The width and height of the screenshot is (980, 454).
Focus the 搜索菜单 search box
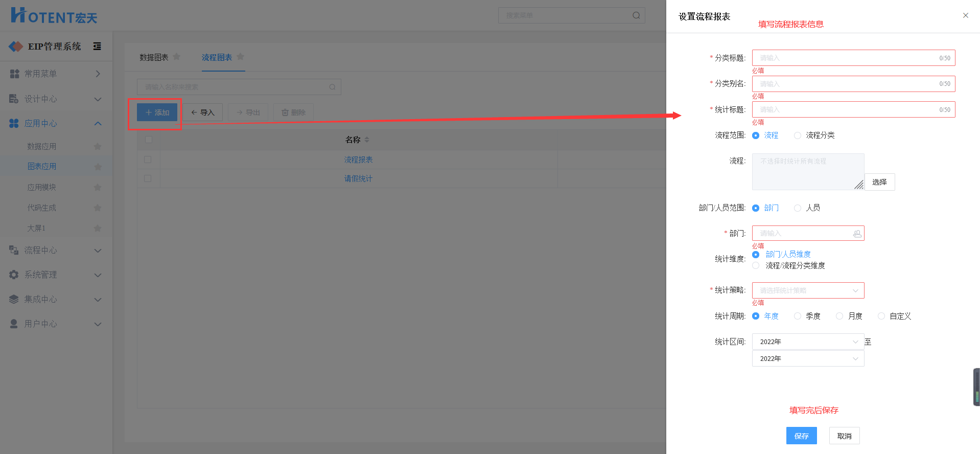point(571,15)
